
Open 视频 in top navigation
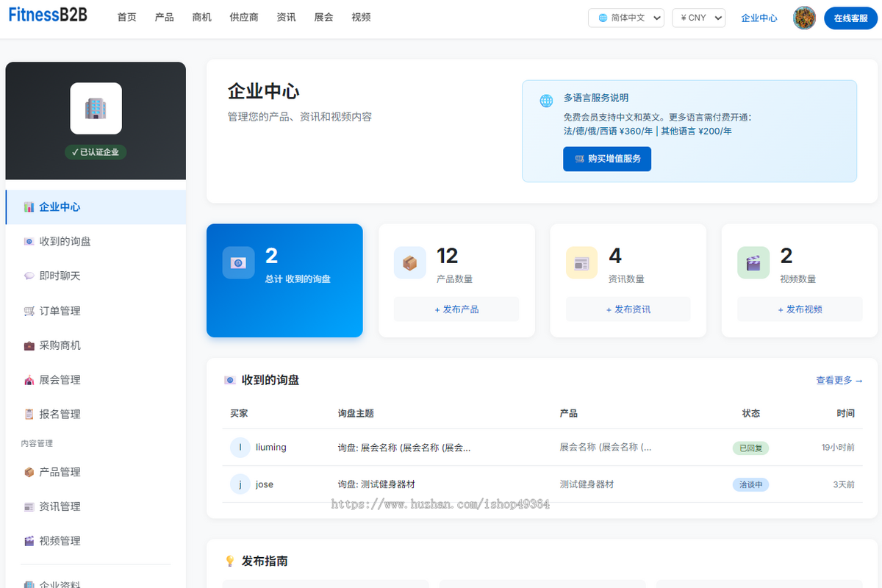click(x=361, y=18)
